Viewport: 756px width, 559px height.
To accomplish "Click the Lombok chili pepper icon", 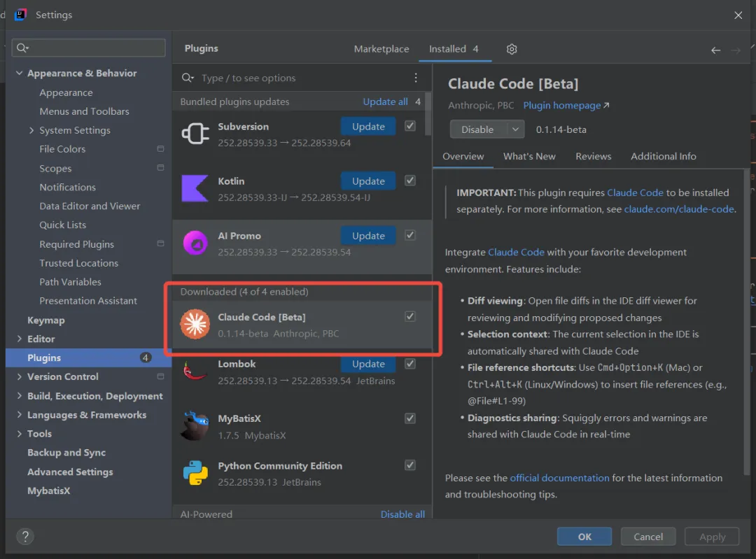I will point(195,372).
